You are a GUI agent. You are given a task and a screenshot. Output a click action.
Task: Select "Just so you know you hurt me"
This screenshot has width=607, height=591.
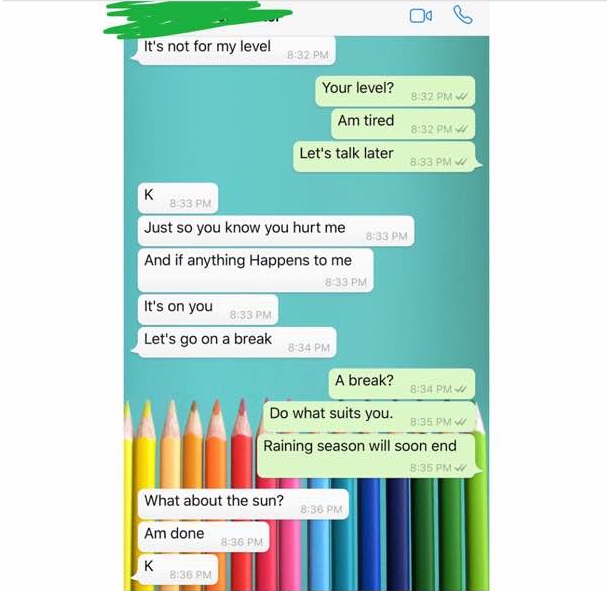pos(276,231)
